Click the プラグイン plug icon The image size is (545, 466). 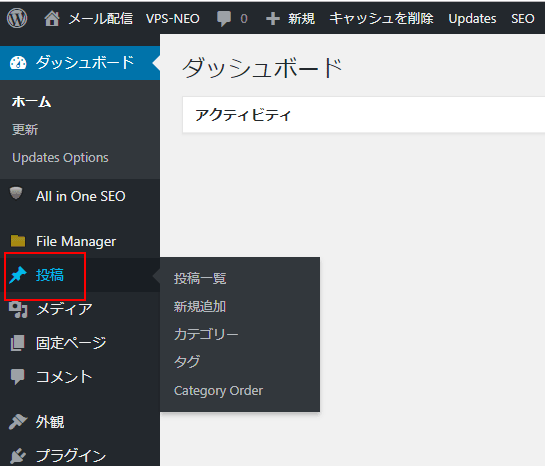click(x=18, y=456)
